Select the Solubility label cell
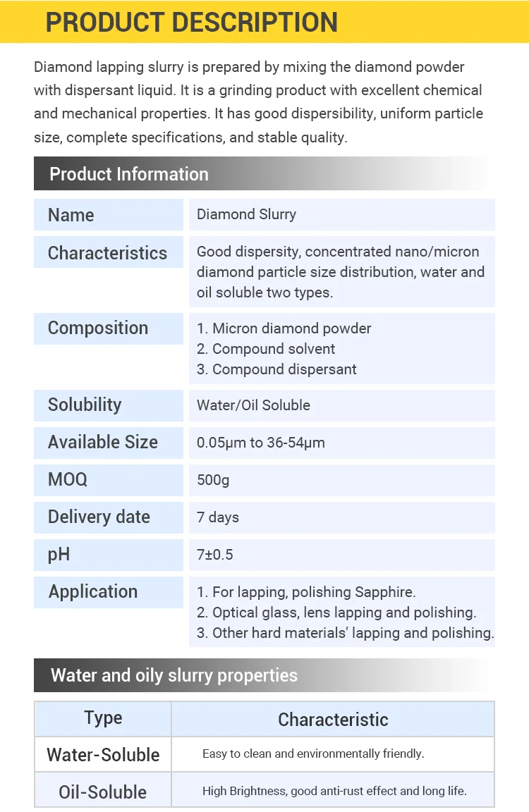 coord(108,405)
